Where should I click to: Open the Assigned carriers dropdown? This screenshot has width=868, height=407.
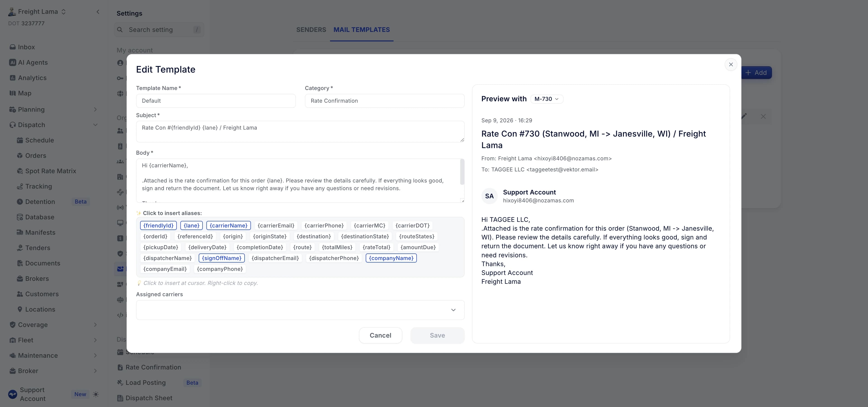point(300,310)
